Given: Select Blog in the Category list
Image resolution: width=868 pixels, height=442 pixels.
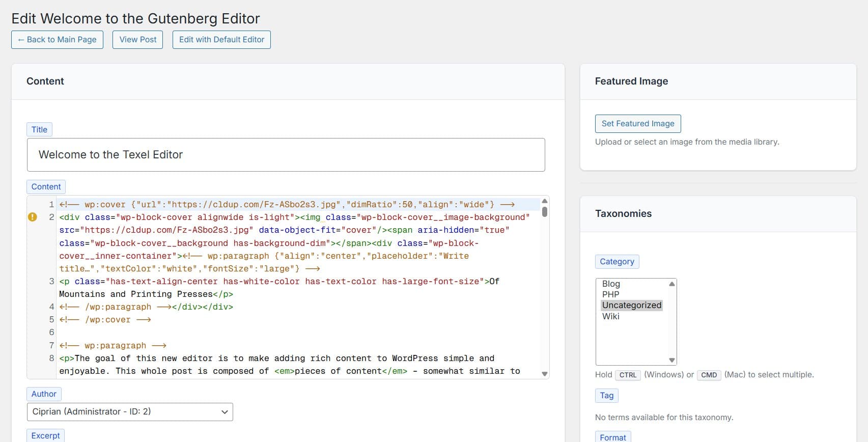Looking at the screenshot, I should [611, 284].
